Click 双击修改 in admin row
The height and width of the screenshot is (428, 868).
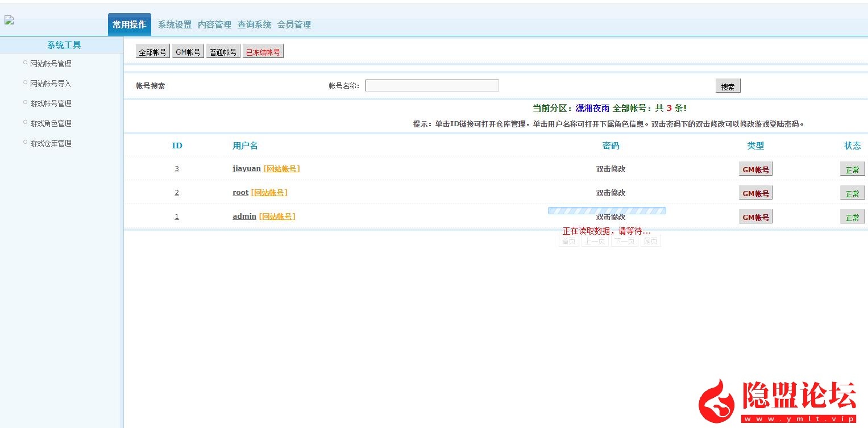point(610,217)
